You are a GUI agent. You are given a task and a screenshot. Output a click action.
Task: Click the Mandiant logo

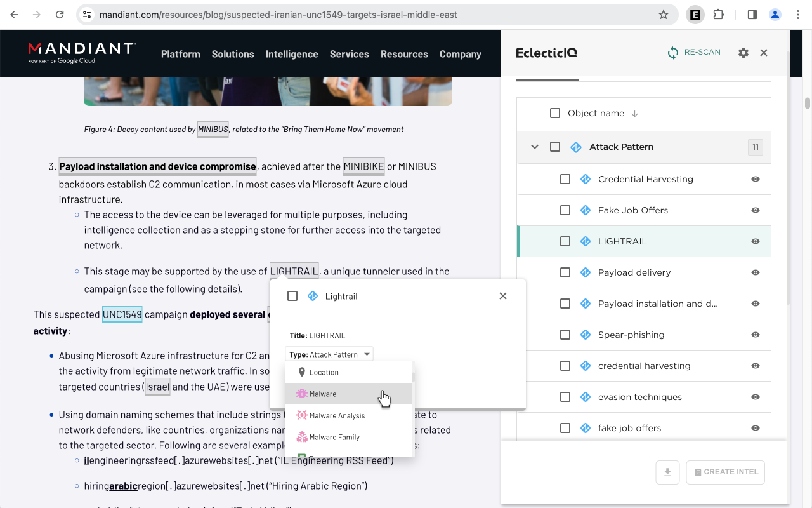click(x=82, y=53)
